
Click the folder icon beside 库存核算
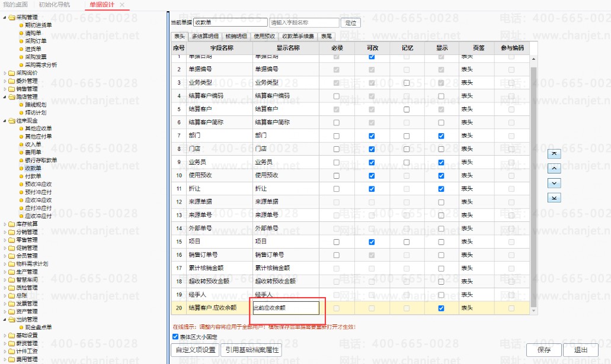tap(12, 224)
